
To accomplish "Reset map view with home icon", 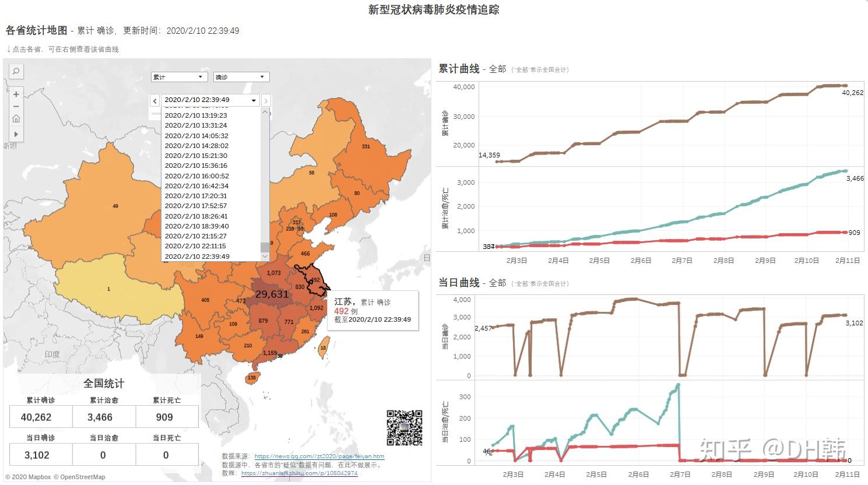I will click(x=16, y=119).
